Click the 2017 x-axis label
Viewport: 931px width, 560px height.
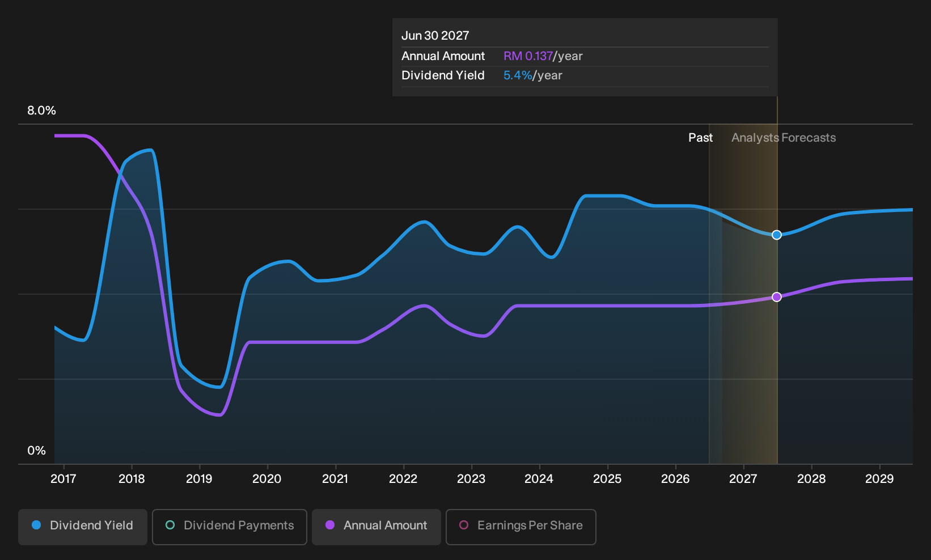[x=64, y=479]
